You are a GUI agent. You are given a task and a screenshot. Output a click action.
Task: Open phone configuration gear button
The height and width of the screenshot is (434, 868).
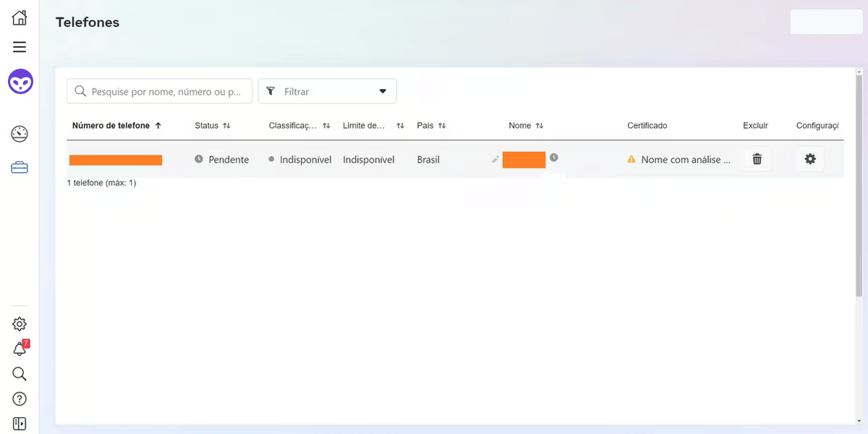coord(809,159)
